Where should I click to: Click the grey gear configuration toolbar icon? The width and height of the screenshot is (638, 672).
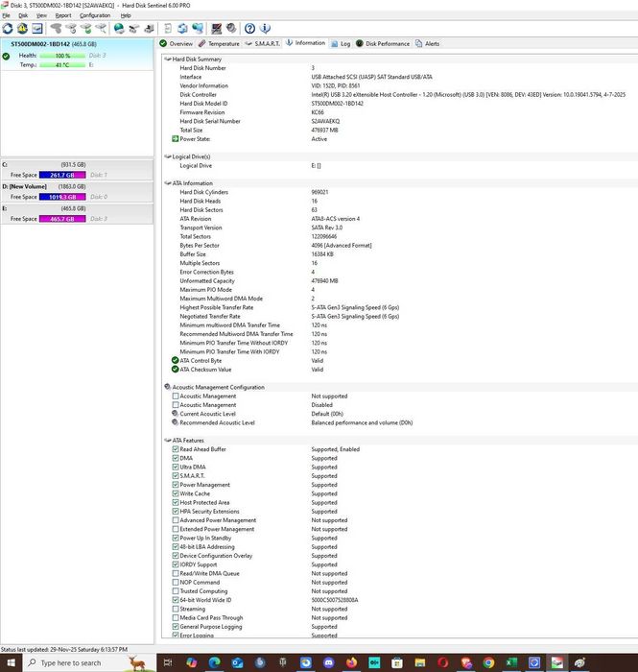pos(231,29)
